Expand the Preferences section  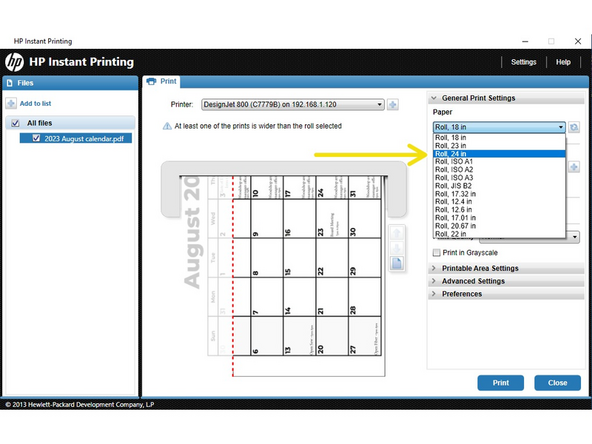click(x=506, y=294)
